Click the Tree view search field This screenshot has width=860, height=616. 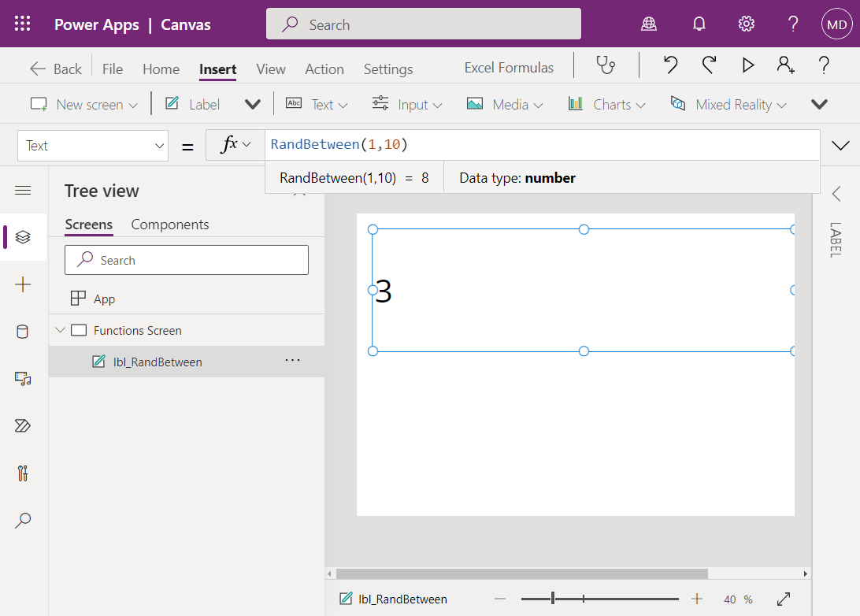pos(187,260)
